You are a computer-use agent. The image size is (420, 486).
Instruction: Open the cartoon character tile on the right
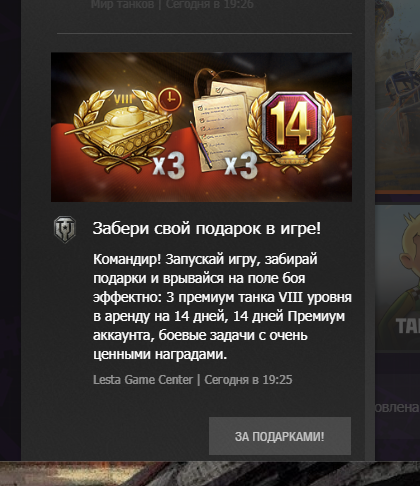point(397,278)
